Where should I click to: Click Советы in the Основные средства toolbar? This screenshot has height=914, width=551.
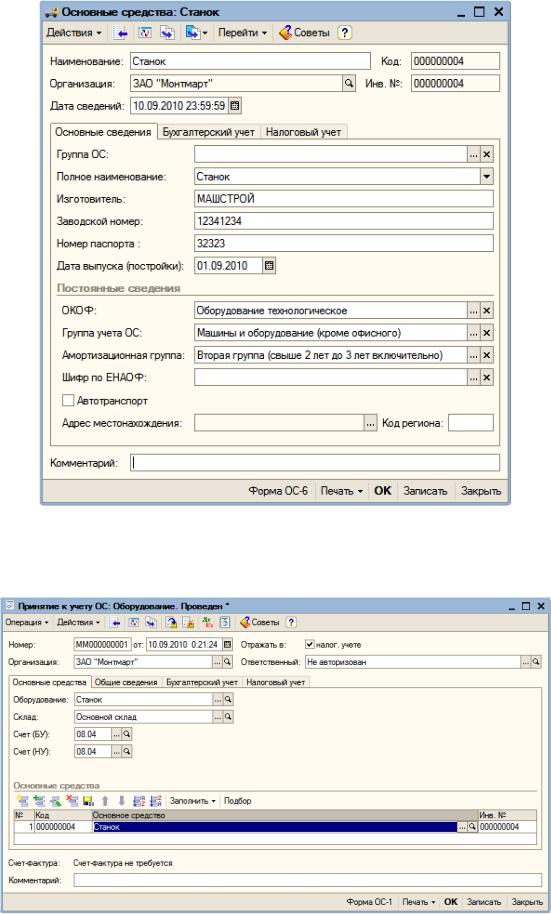[304, 33]
